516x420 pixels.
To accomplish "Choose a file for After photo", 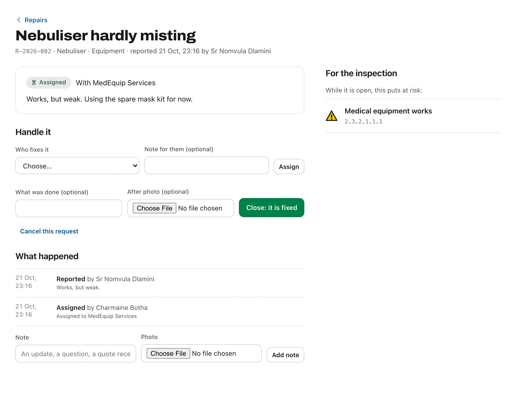I will pyautogui.click(x=154, y=208).
